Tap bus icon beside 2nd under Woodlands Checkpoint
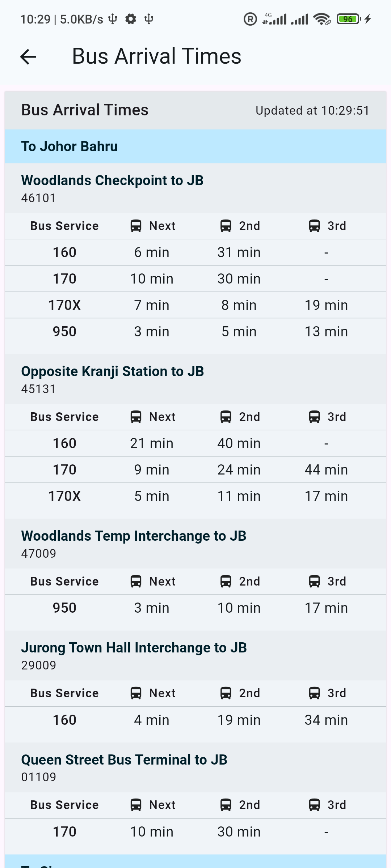391x868 pixels. pos(226,226)
